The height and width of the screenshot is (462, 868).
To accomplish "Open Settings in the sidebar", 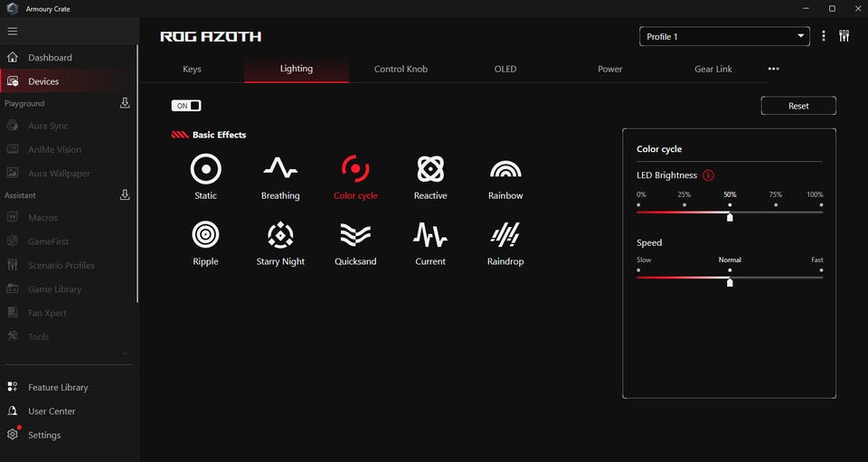I will tap(44, 435).
